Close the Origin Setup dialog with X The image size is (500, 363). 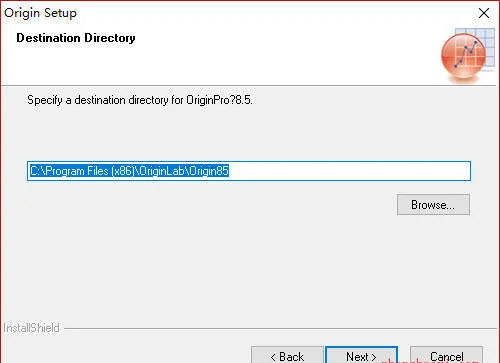click(484, 13)
